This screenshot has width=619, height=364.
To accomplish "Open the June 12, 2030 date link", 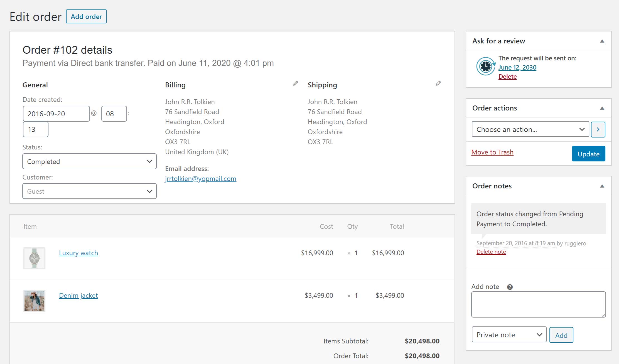I will point(517,67).
